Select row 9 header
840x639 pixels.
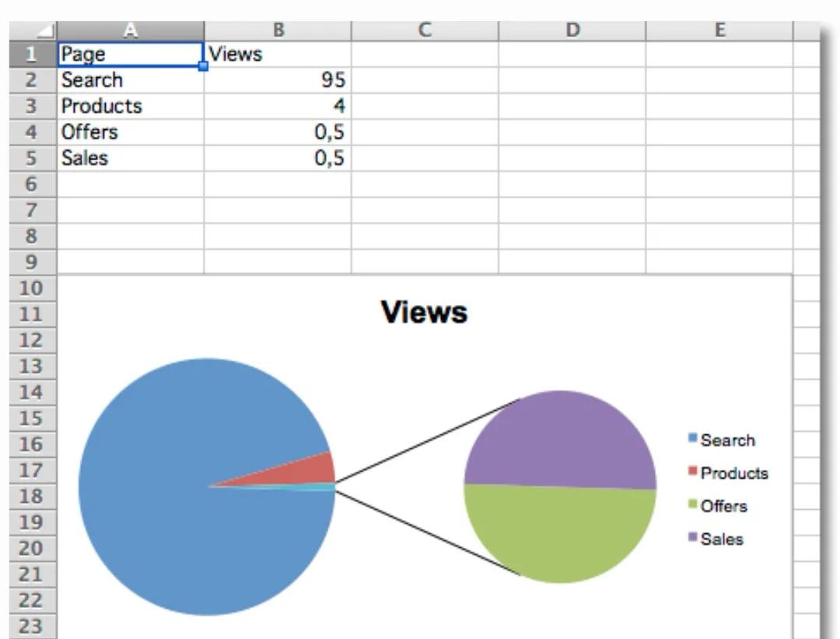pyautogui.click(x=33, y=262)
